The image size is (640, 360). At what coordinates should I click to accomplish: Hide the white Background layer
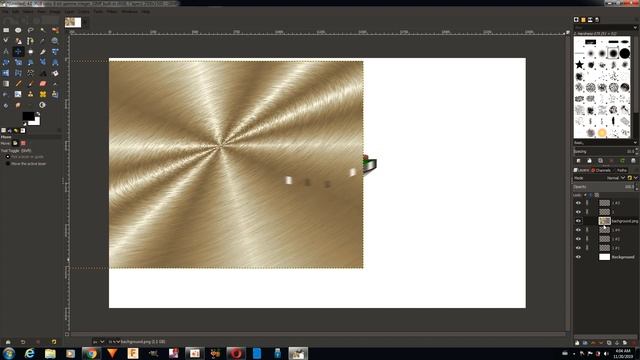578,257
